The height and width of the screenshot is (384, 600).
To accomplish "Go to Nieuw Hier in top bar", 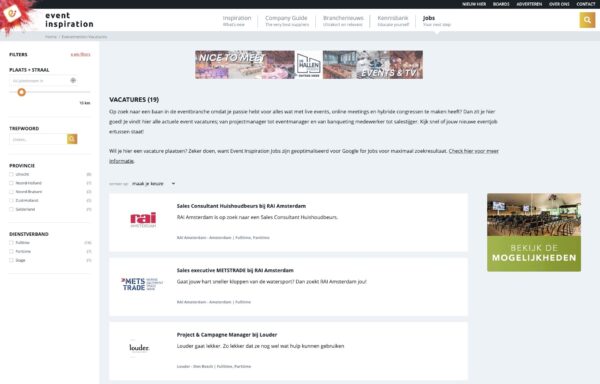I will [474, 4].
